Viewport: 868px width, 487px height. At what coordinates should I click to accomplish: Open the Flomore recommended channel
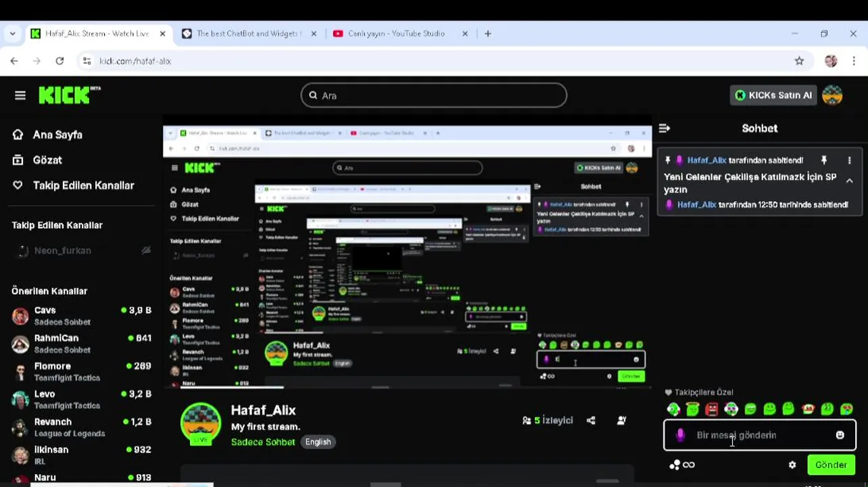[82, 371]
